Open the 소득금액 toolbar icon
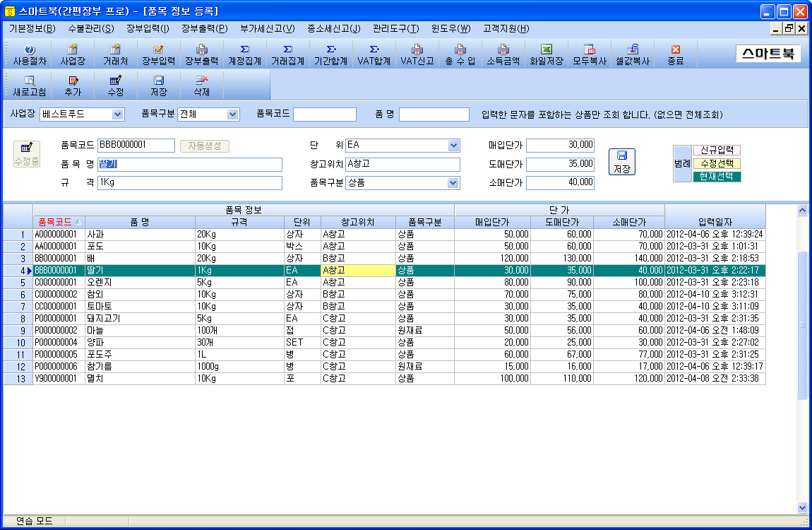 (502, 54)
